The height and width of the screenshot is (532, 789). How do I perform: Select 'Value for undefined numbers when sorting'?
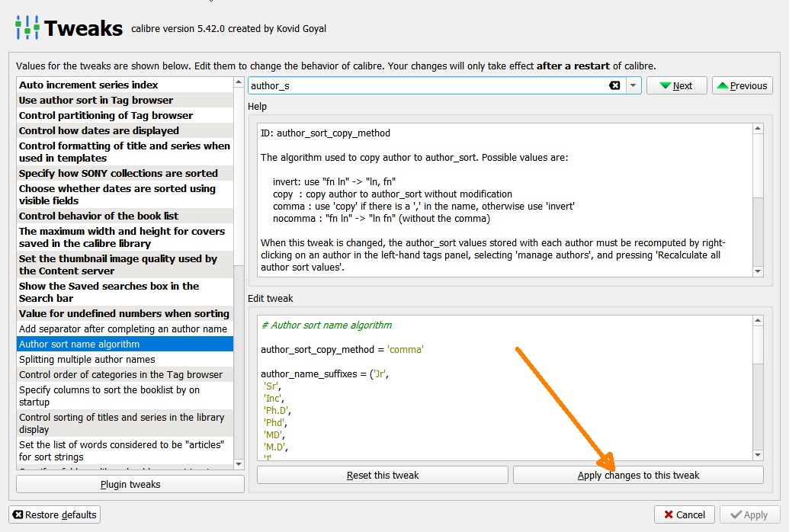click(x=125, y=313)
